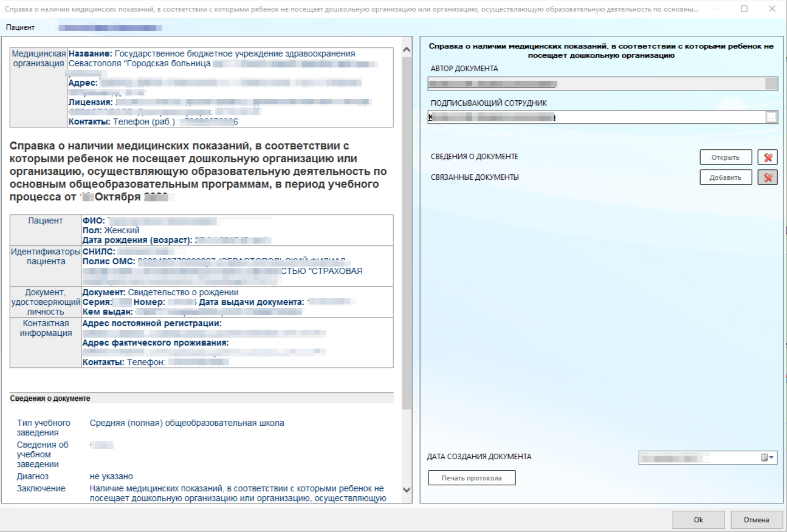Close the dialog with title bar X
This screenshot has height=532, width=787.
(x=772, y=9)
